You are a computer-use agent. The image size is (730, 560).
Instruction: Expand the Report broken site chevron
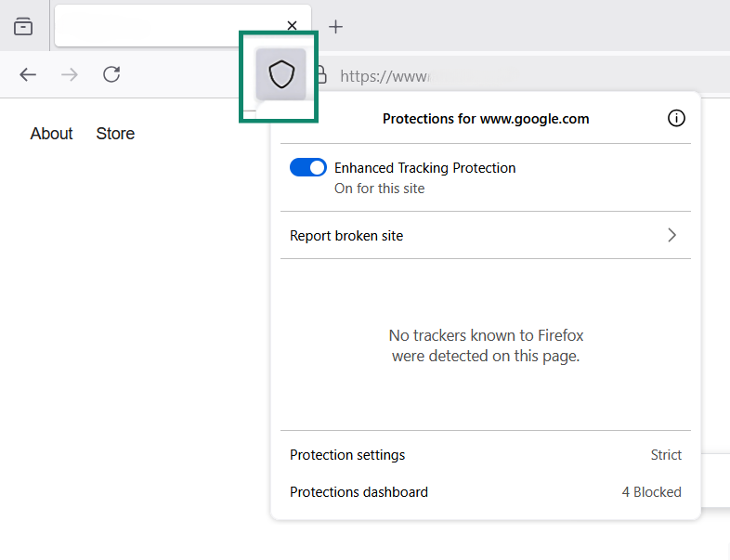(672, 236)
